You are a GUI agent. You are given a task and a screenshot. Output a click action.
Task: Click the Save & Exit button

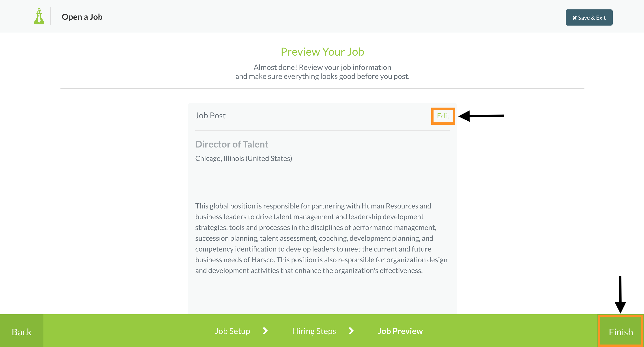(x=589, y=17)
